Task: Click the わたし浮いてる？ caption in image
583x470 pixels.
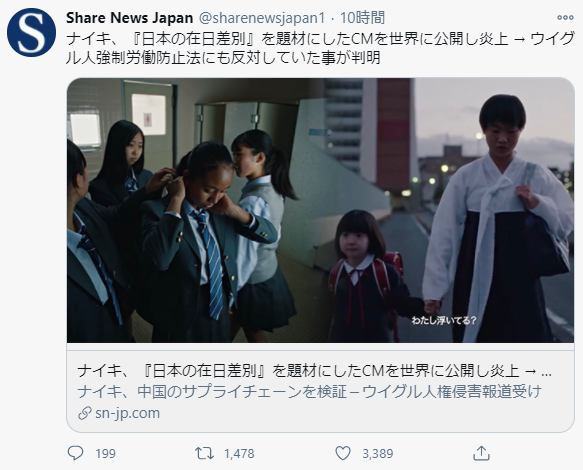Action: tap(444, 320)
